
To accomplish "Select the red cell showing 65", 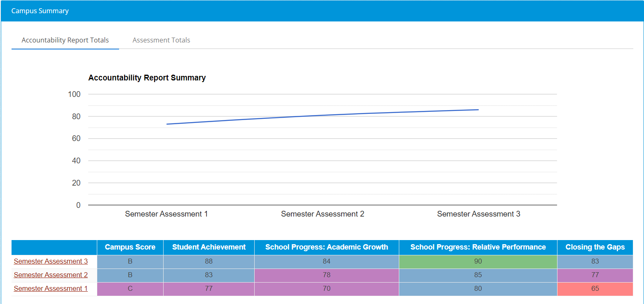I will pos(595,289).
